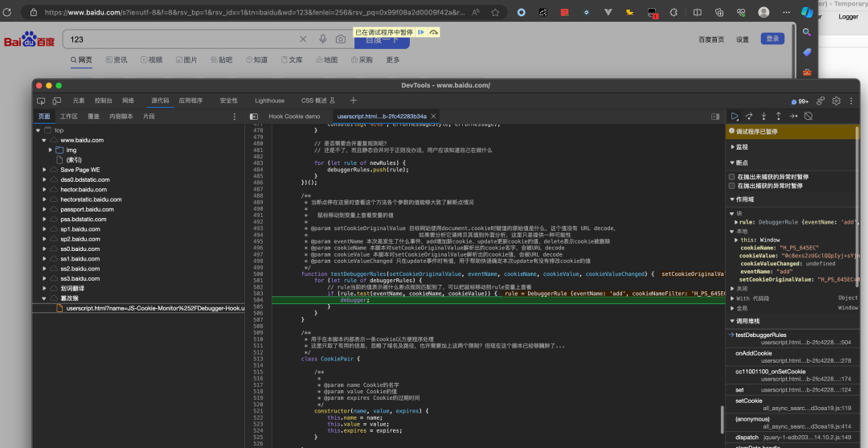Step over from the page paused overlay
Screen dimensions: 868x448
click(433, 32)
